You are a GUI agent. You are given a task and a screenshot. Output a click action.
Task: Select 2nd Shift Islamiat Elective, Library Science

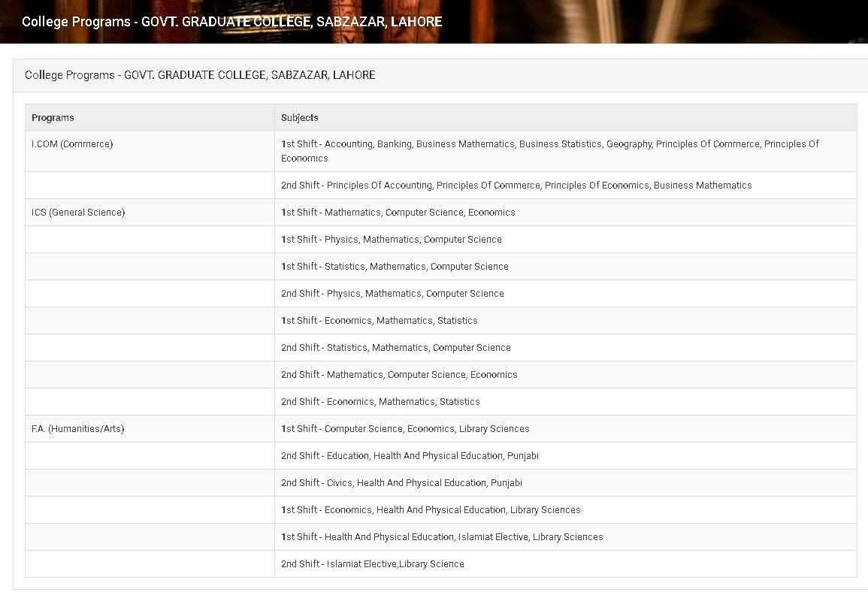tap(372, 564)
